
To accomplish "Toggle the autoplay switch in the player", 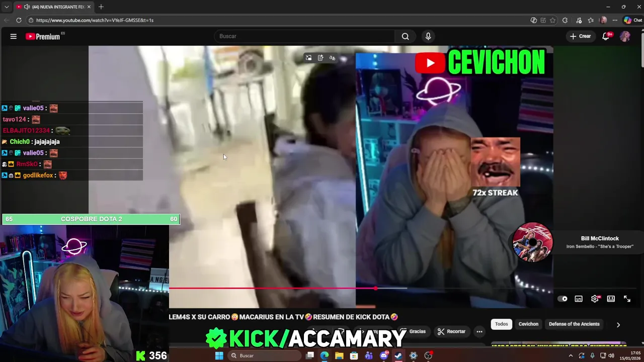I will [562, 299].
